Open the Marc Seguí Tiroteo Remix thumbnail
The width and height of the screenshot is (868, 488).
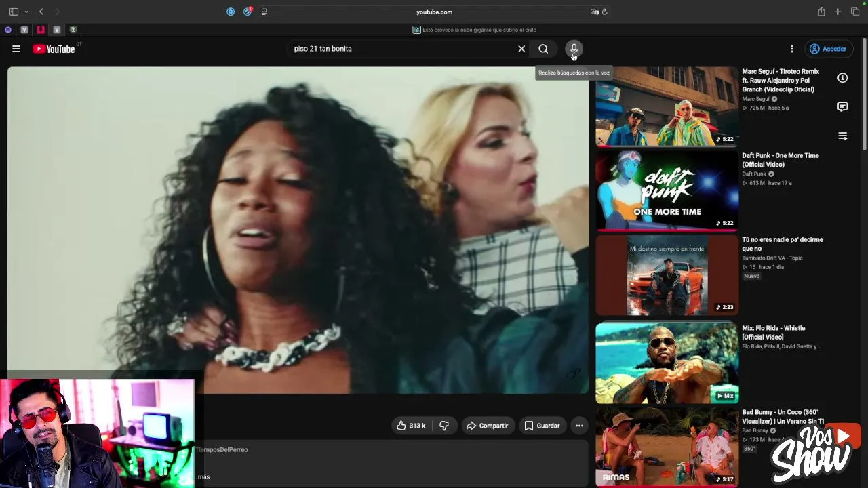point(667,106)
